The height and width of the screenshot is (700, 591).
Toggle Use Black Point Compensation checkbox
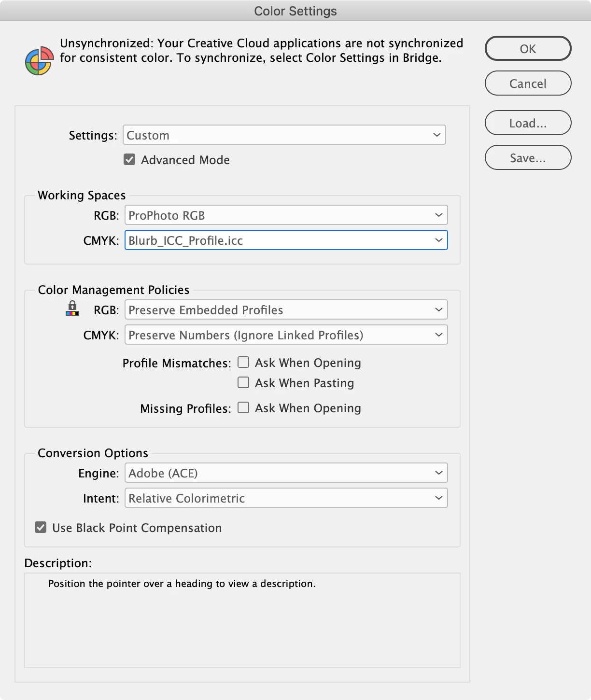pos(41,528)
